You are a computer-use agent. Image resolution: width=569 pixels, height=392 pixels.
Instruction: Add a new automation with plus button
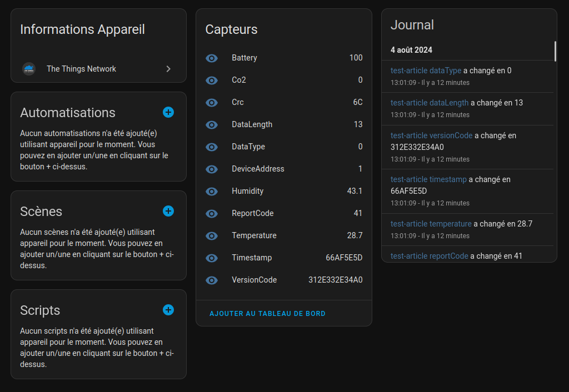pos(168,112)
